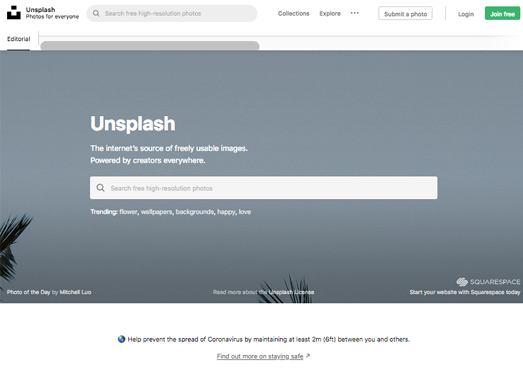Click the Coronavirus prevention notice text

(269, 339)
